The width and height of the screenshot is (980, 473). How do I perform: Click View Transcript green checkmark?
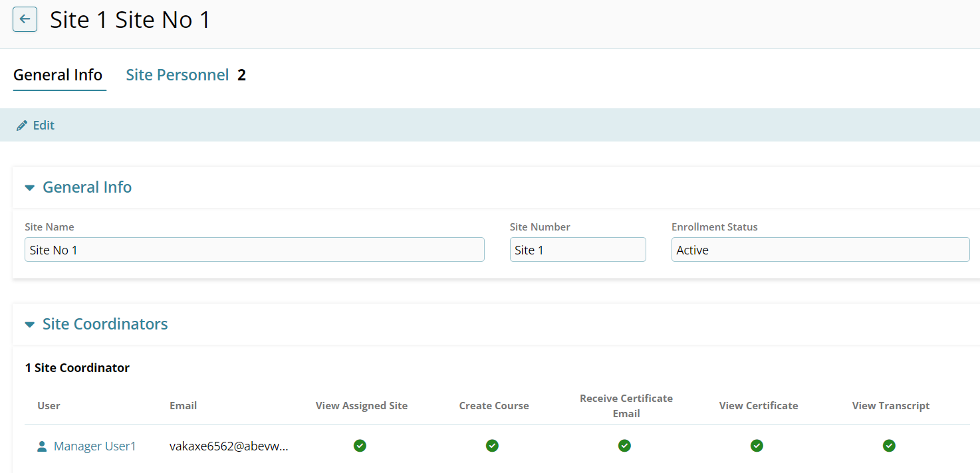(x=889, y=446)
